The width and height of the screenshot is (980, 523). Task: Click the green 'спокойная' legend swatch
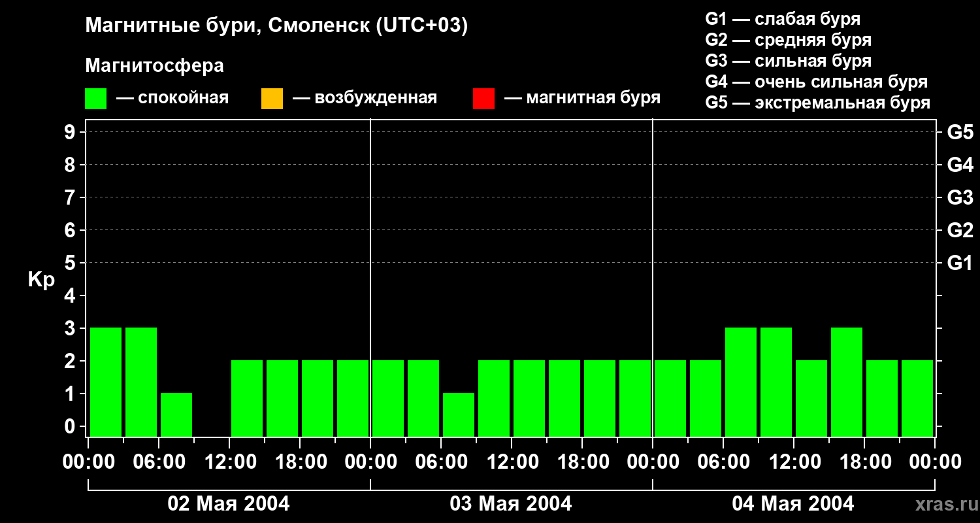pos(96,99)
